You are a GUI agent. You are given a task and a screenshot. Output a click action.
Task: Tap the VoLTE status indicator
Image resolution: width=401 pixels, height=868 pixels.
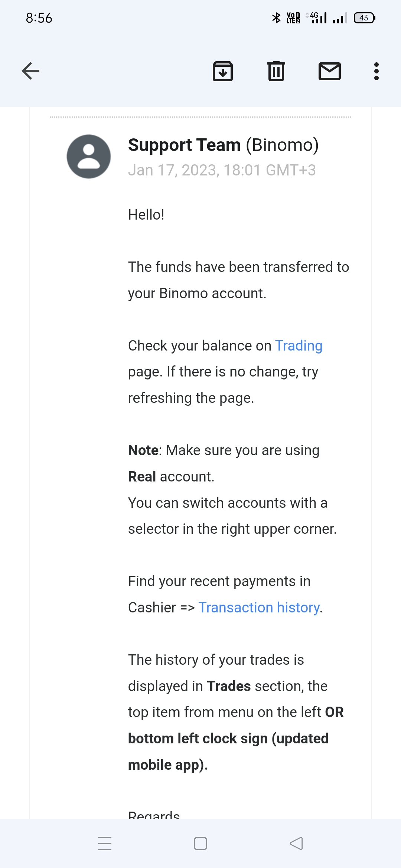click(x=293, y=18)
